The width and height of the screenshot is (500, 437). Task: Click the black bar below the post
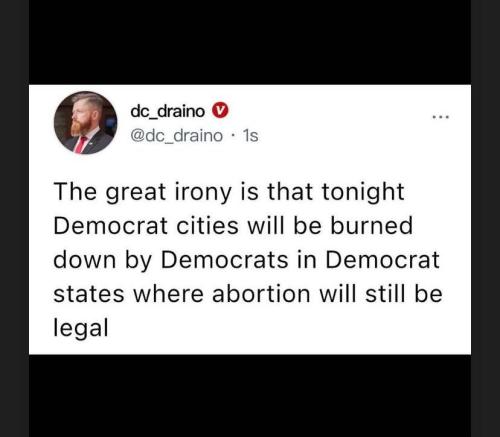coord(250,396)
